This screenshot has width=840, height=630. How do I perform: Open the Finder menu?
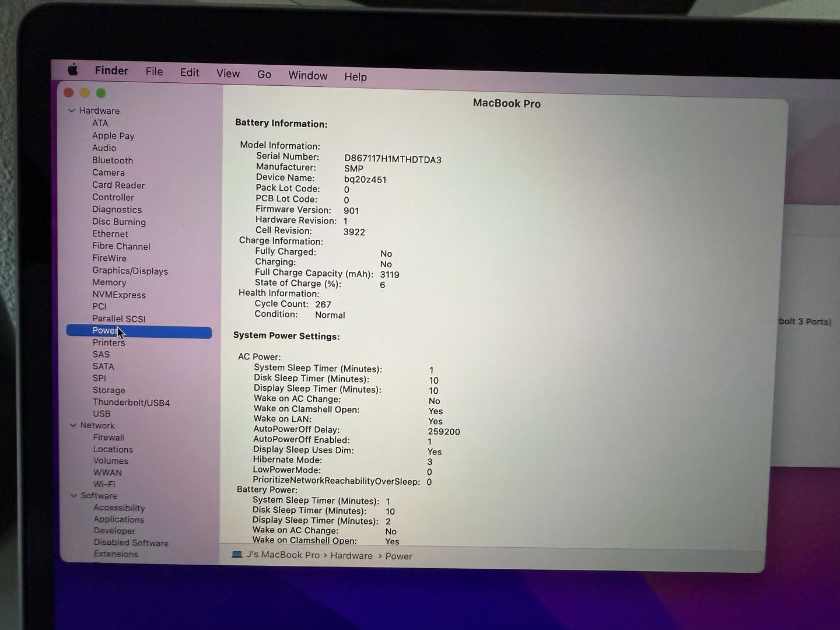pyautogui.click(x=111, y=71)
